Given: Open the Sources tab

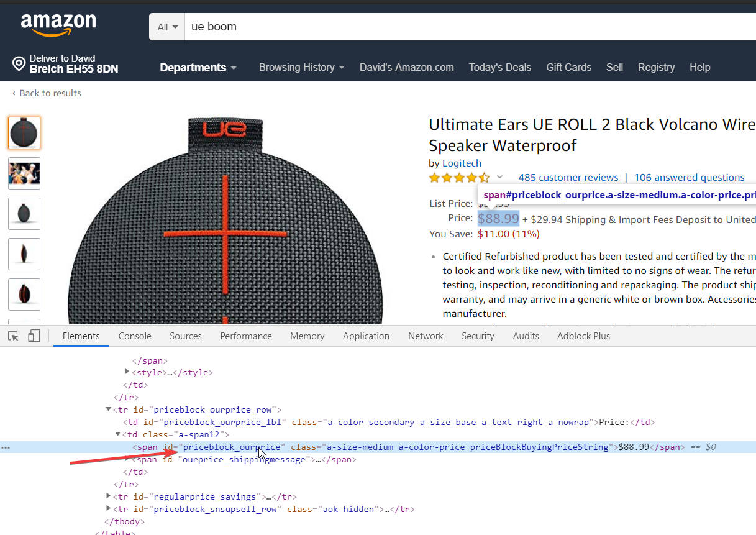Looking at the screenshot, I should click(186, 336).
